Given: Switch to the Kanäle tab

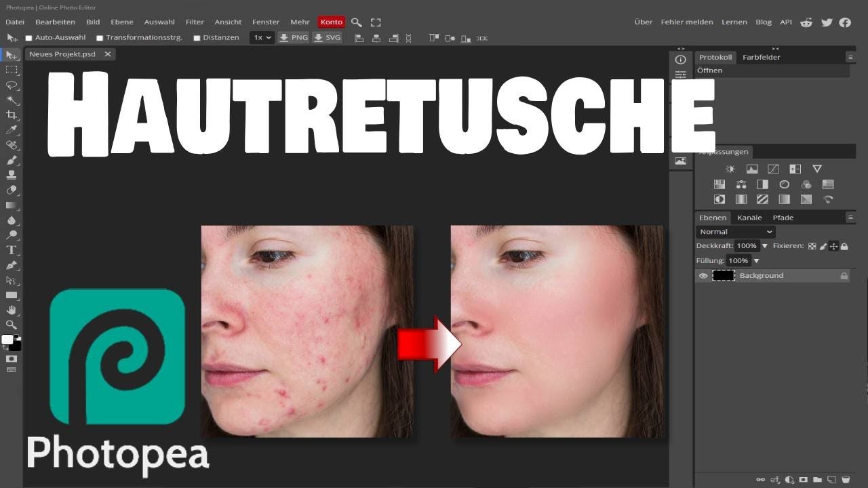Looking at the screenshot, I should [749, 218].
